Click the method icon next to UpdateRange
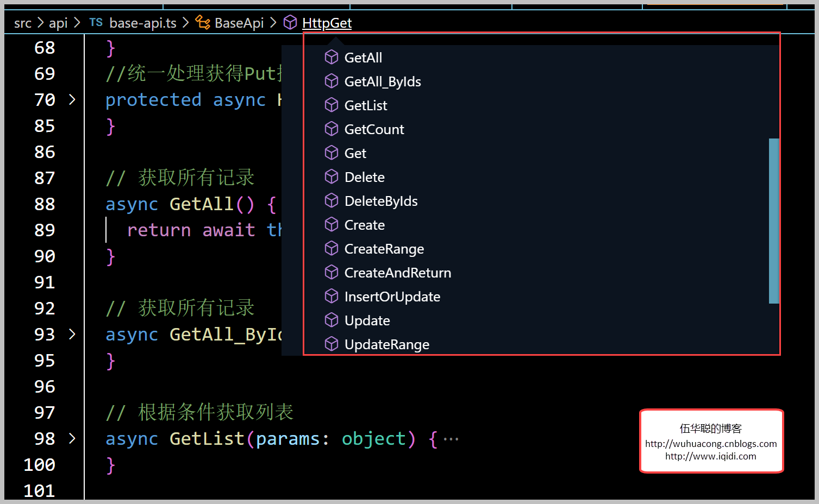The height and width of the screenshot is (504, 819). click(x=332, y=344)
